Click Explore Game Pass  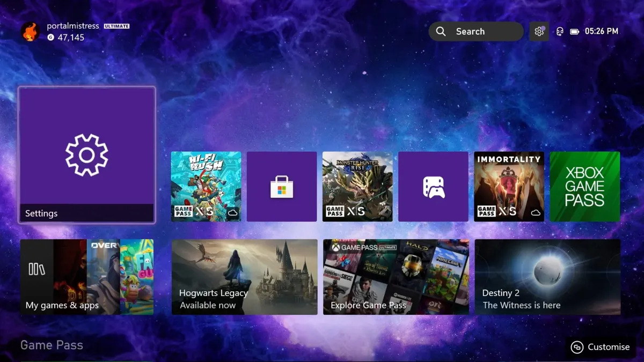[x=396, y=276]
